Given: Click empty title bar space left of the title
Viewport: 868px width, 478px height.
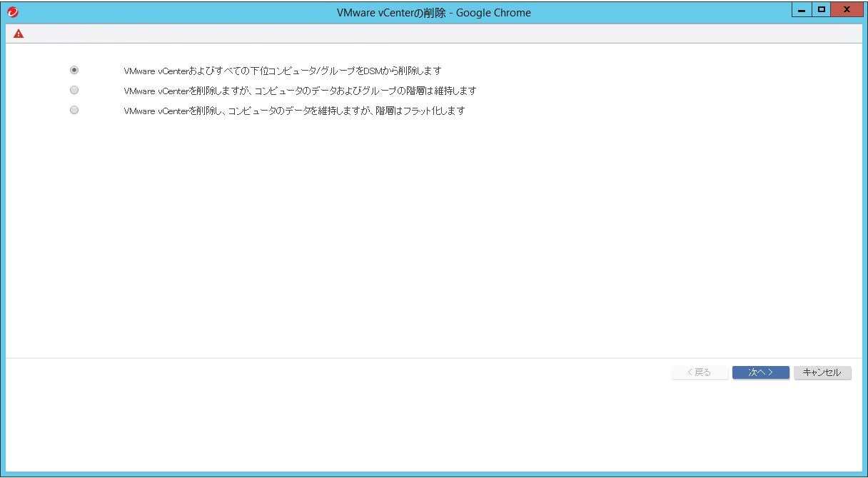Looking at the screenshot, I should point(178,13).
